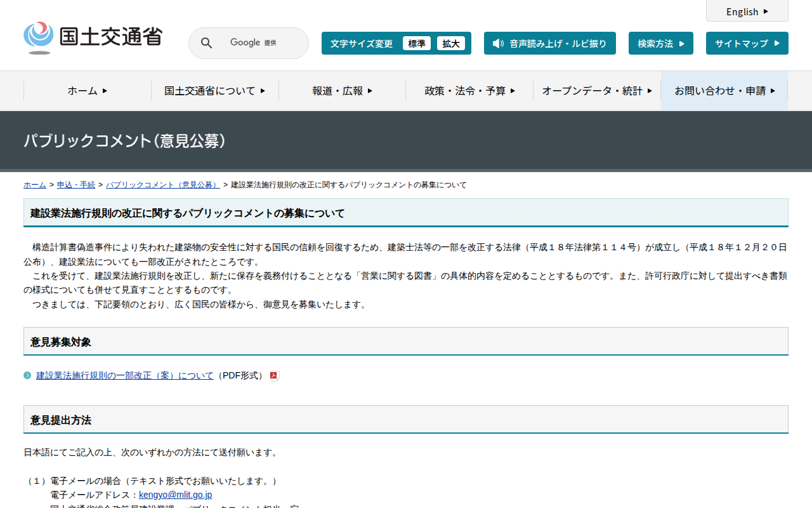The image size is (812, 508).
Task: Expand the ホーム navigation menu
Action: click(88, 91)
